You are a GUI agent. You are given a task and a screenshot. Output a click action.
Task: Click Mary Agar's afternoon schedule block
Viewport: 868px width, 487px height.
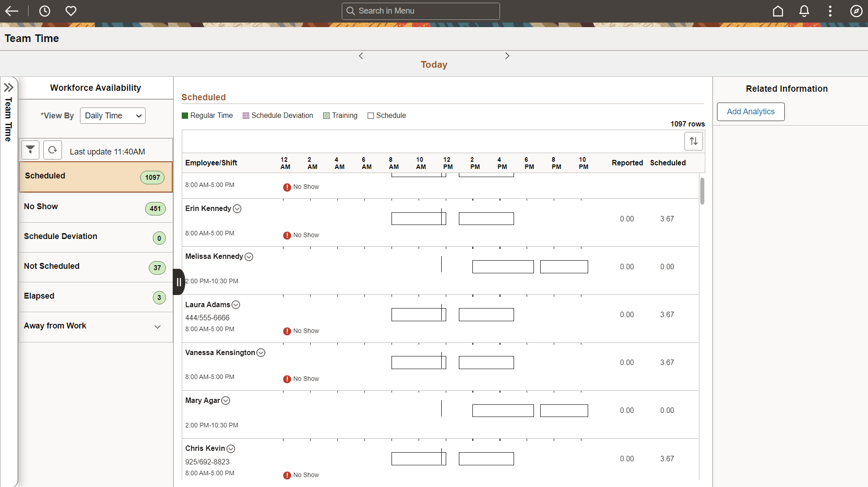503,411
